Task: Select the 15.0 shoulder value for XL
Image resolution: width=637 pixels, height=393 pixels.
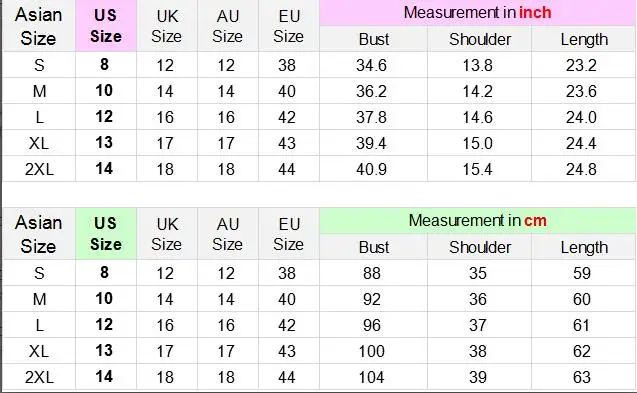Action: click(x=478, y=143)
